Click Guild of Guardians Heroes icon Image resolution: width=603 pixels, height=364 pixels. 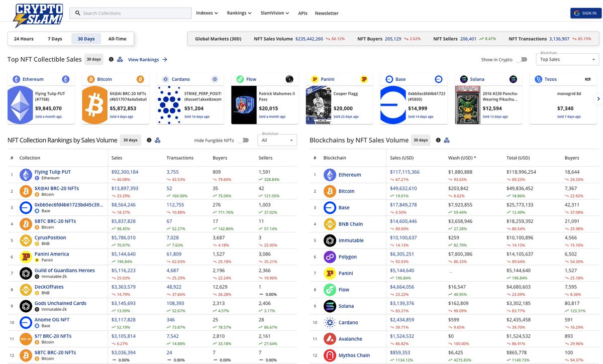pyautogui.click(x=26, y=273)
